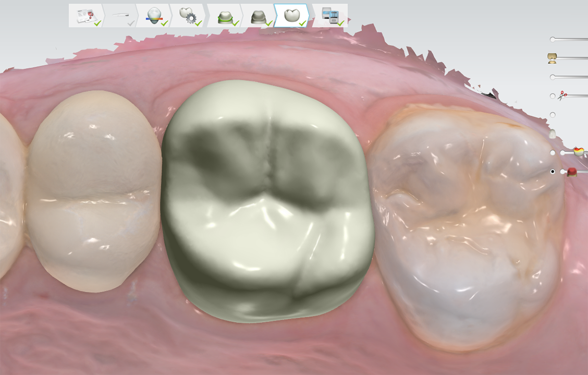Image resolution: width=588 pixels, height=375 pixels.
Task: Click the selected radio beside red tooth
Action: 553,172
